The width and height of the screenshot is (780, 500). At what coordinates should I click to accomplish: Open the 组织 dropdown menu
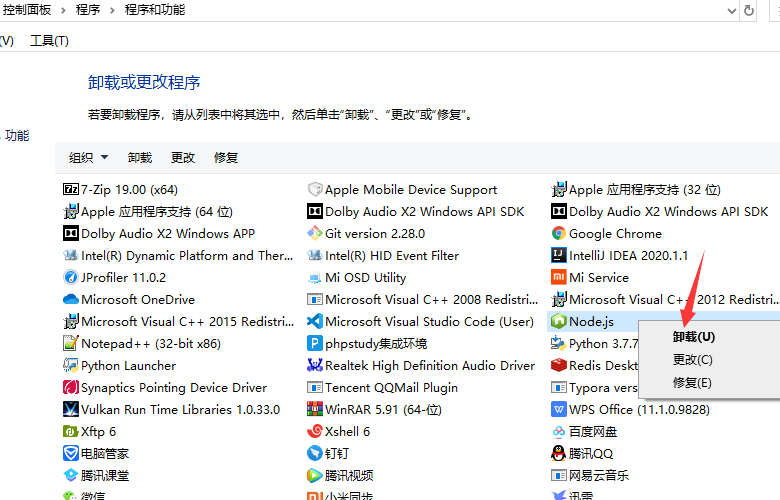coord(89,158)
